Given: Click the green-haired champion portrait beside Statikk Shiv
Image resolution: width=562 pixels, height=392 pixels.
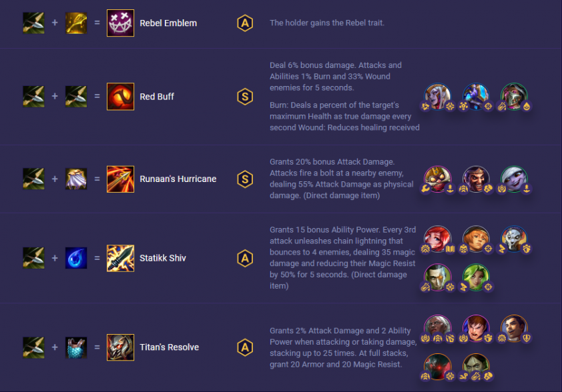Looking at the screenshot, I should tap(476, 277).
